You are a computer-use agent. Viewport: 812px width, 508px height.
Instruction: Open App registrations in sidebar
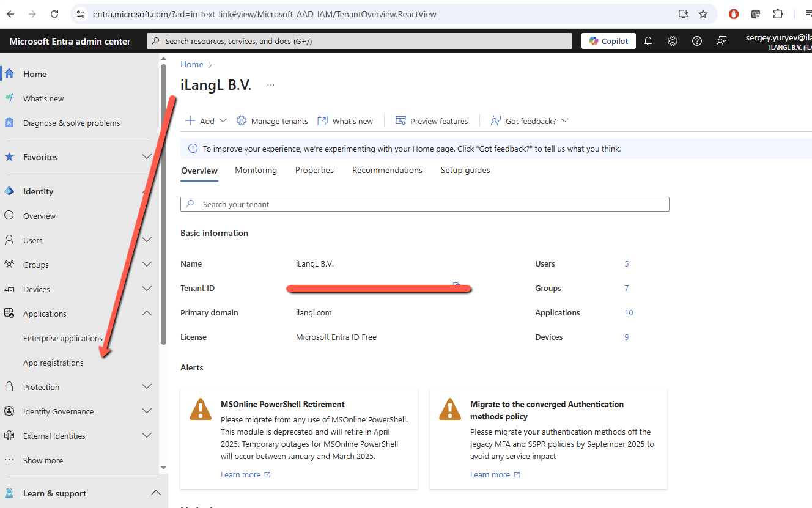[53, 363]
